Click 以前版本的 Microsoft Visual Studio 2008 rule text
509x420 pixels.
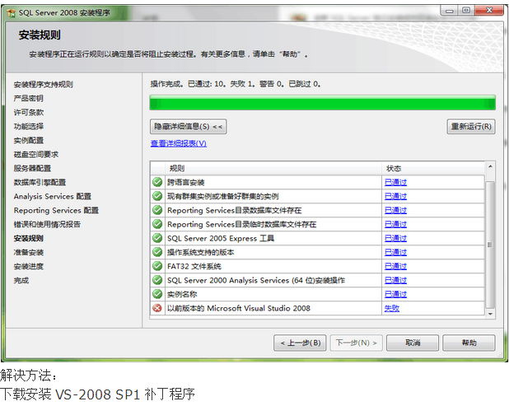tap(239, 308)
